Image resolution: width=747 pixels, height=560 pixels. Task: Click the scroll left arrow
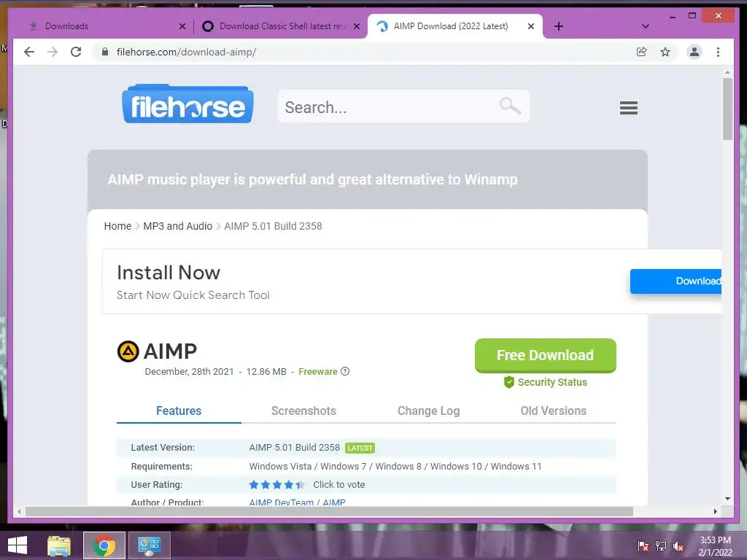19,511
